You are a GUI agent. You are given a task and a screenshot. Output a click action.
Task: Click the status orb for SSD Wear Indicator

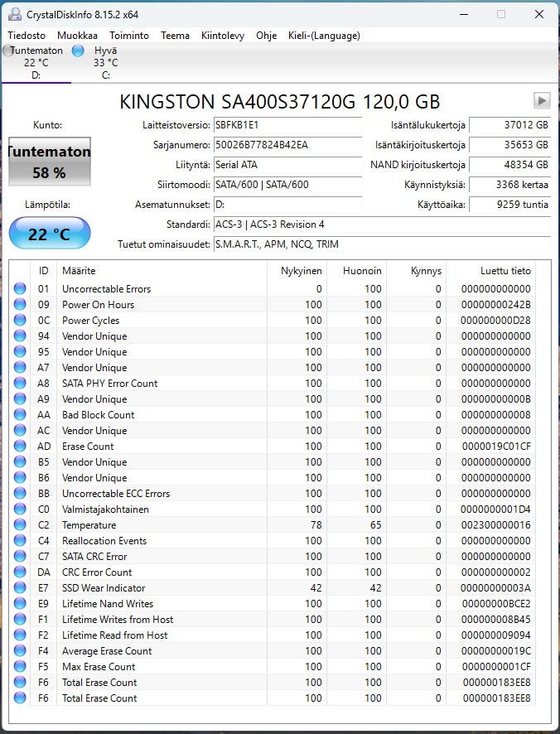point(20,587)
